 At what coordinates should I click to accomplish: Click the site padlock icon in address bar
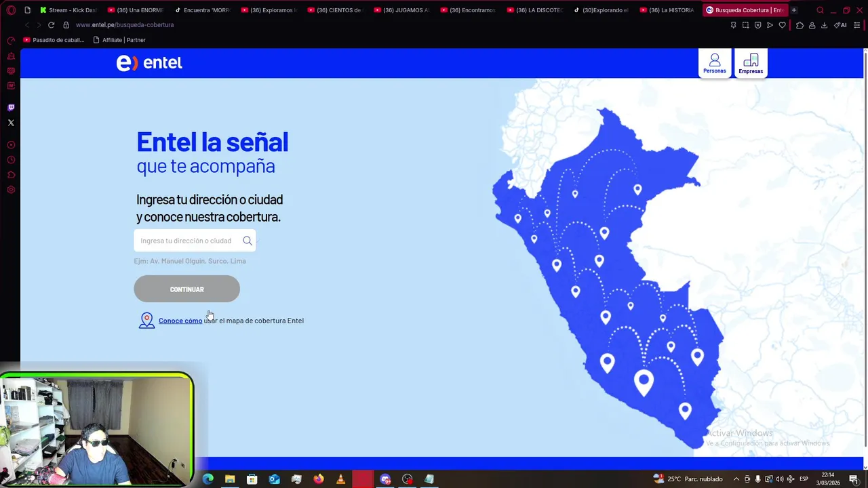click(66, 25)
